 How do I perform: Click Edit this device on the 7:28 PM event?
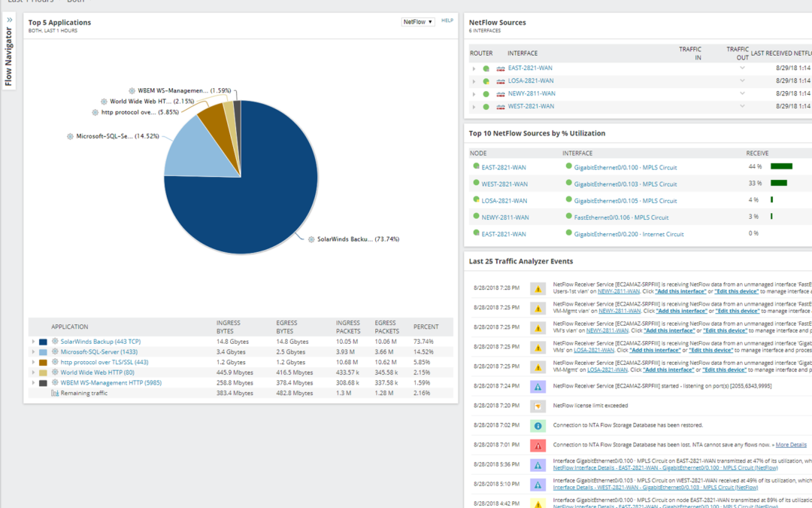point(736,291)
